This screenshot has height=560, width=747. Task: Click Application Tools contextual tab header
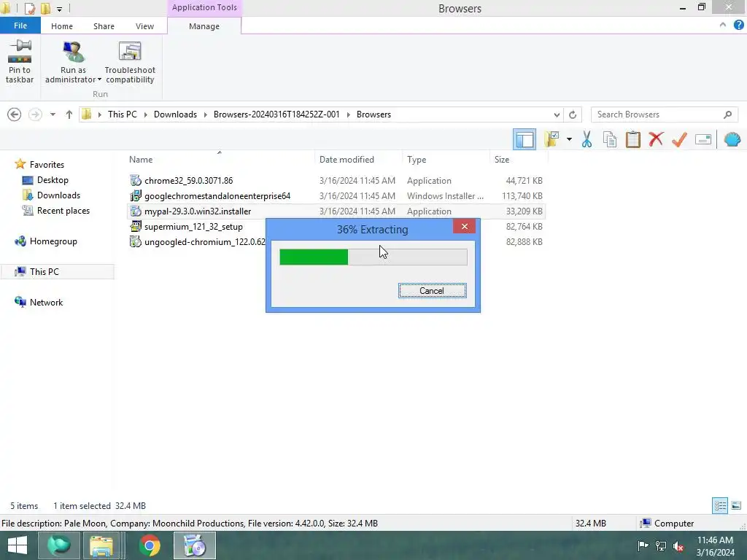tap(204, 7)
